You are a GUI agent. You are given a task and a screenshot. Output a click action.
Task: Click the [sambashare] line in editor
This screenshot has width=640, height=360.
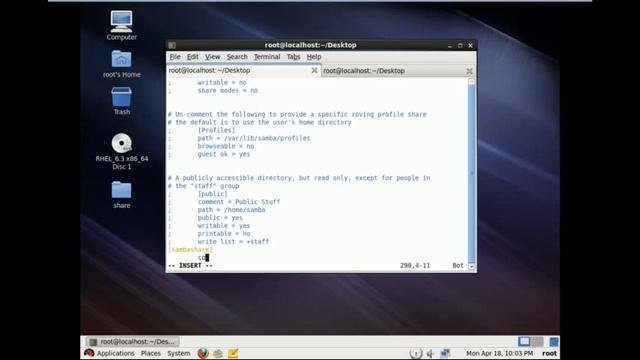coord(190,249)
